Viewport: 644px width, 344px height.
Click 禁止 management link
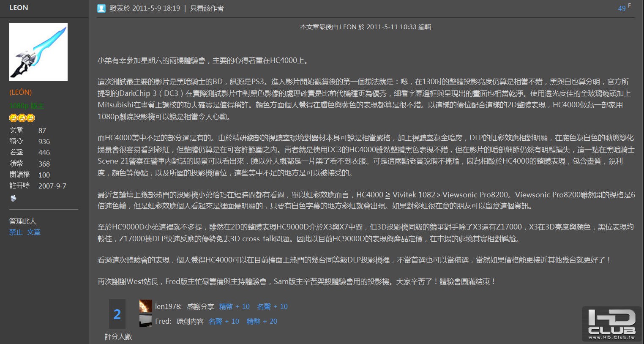pos(16,232)
